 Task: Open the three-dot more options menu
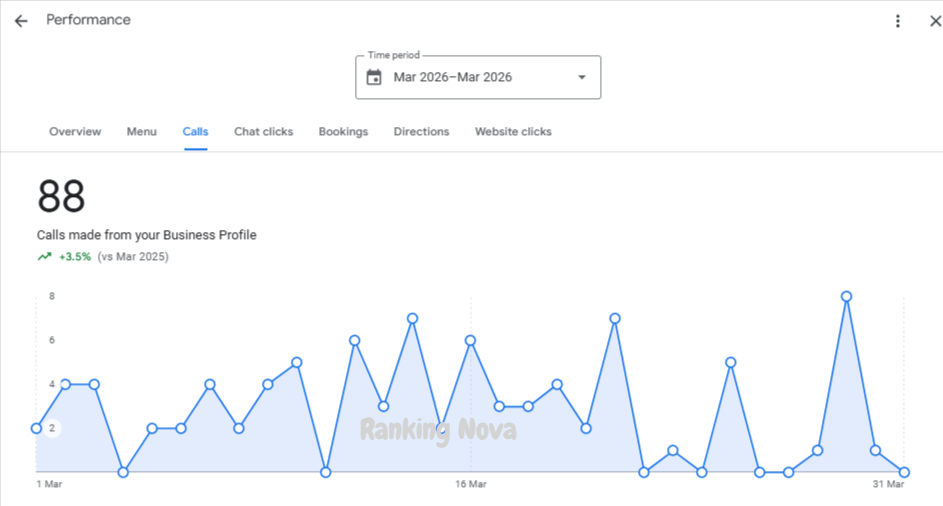[x=897, y=21]
